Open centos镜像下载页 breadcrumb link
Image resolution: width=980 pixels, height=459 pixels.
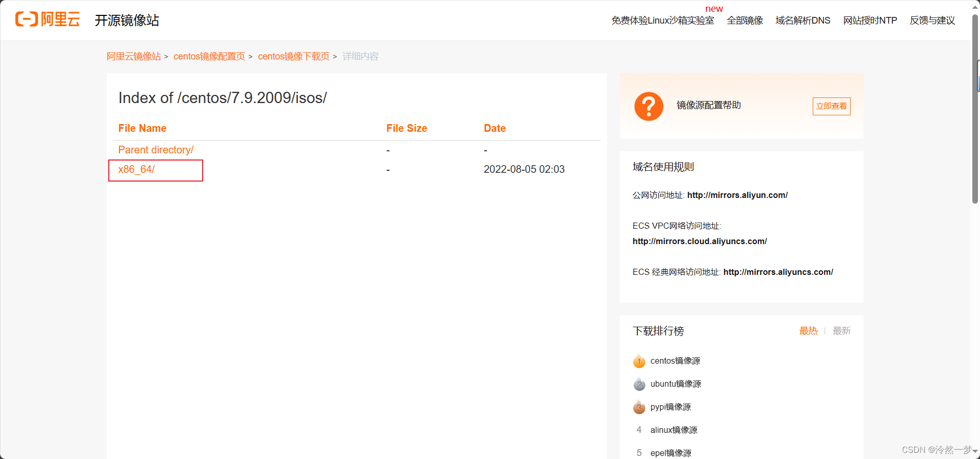[293, 56]
